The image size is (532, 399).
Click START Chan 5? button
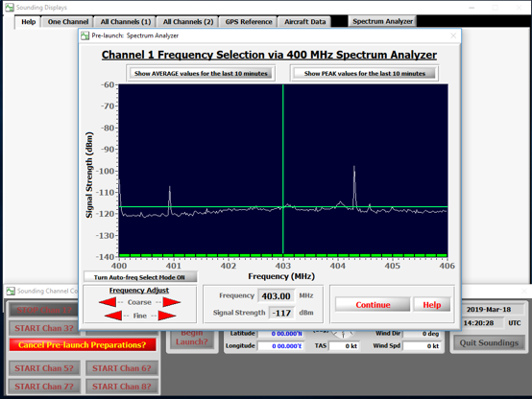[44, 368]
